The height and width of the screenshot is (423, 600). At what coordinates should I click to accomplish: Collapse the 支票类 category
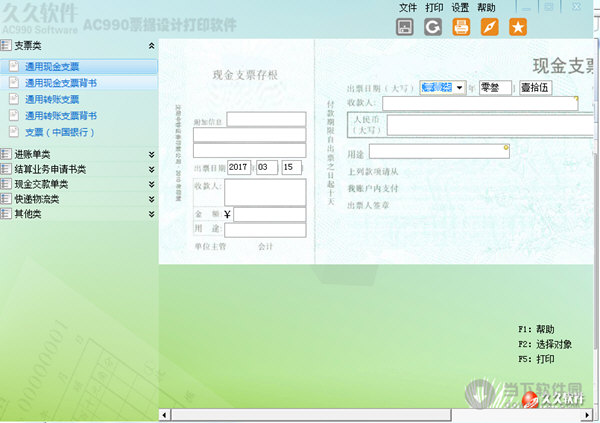(x=151, y=46)
